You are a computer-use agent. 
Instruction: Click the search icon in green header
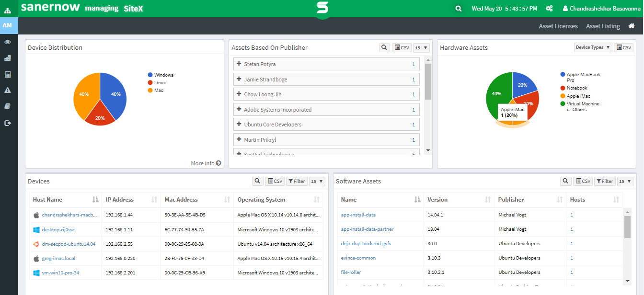[x=459, y=9]
